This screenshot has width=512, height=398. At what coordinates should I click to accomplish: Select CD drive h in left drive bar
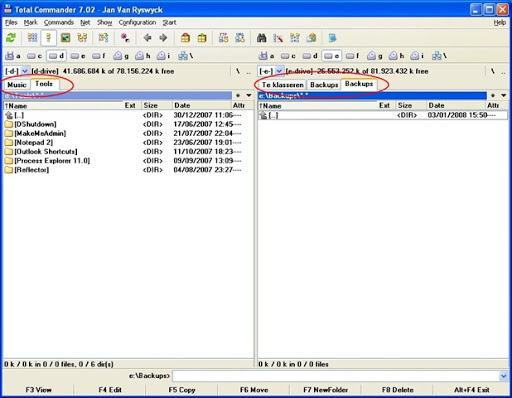coord(143,56)
